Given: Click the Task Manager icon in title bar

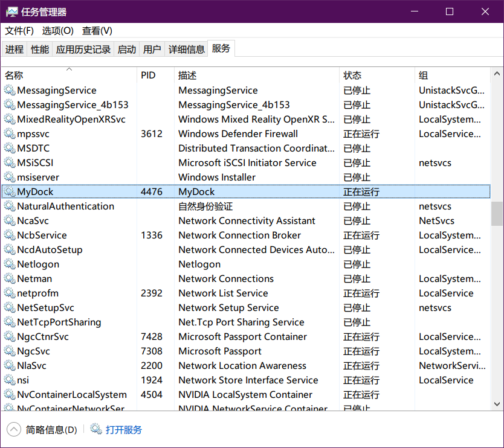Looking at the screenshot, I should tap(13, 11).
